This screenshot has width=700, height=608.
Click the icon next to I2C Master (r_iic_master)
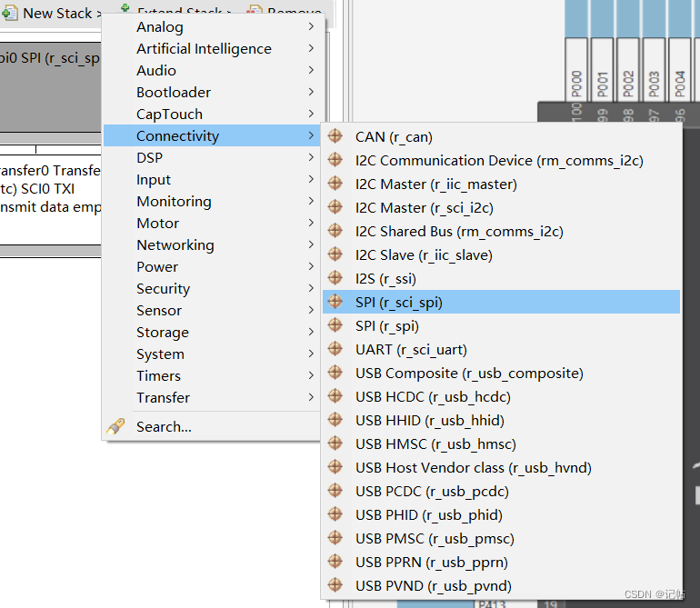pos(335,183)
